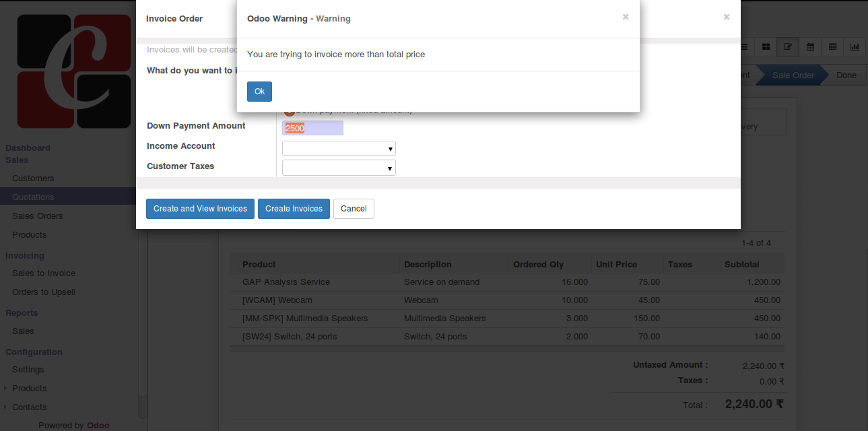This screenshot has height=431, width=868.
Task: Click the Down Payment Amount field
Action: pyautogui.click(x=312, y=128)
